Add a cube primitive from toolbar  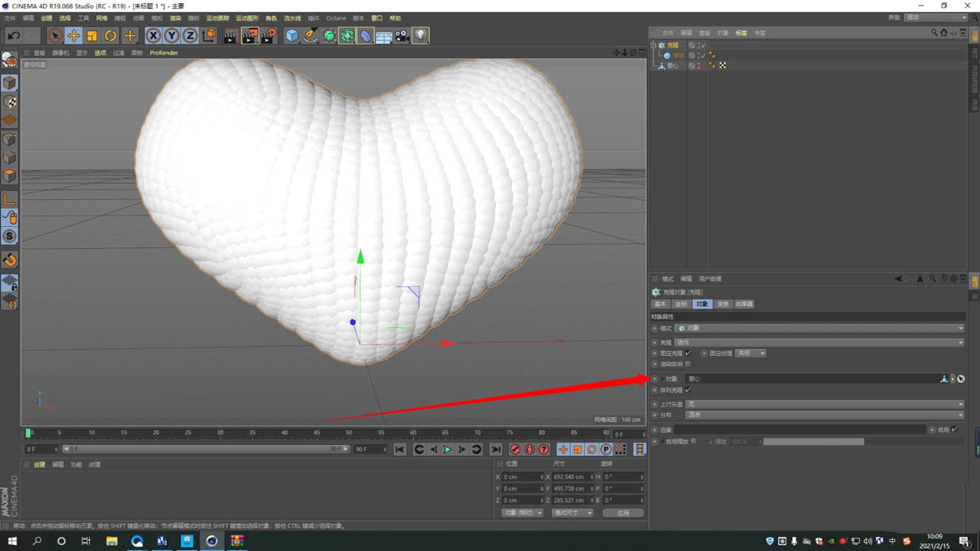(x=292, y=36)
